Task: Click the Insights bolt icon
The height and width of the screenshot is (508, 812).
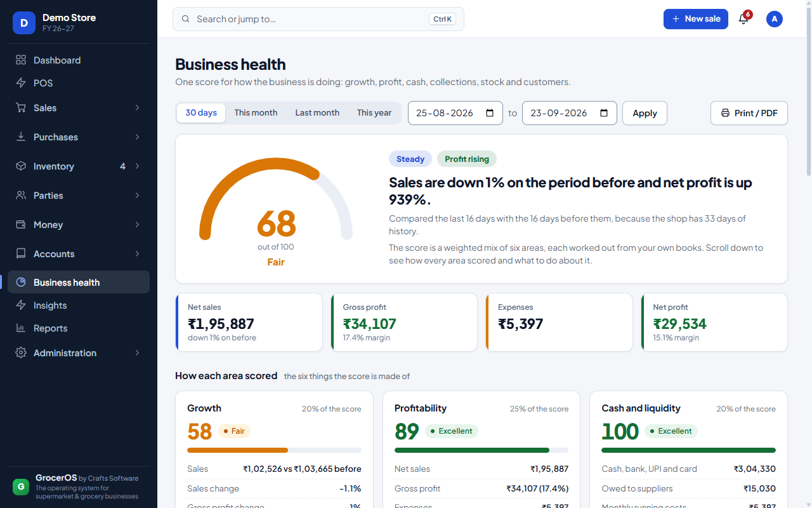Action: point(21,305)
